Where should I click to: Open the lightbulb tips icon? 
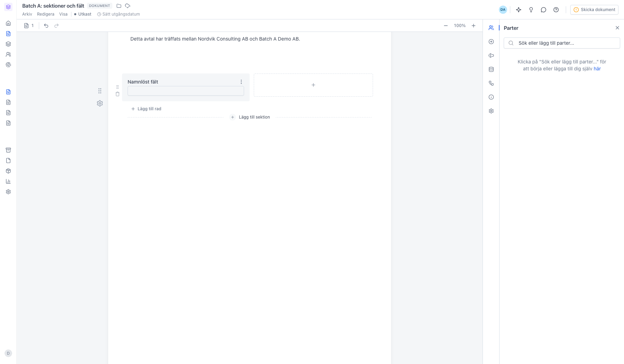(x=531, y=10)
